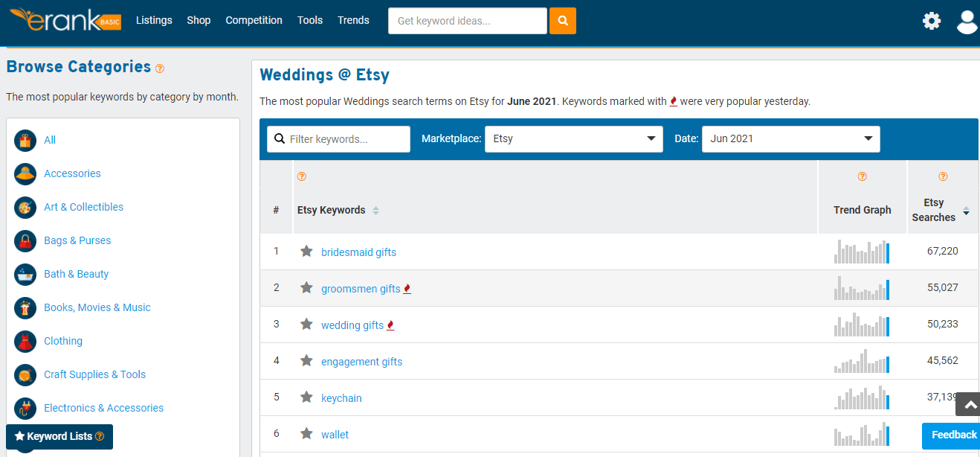The height and width of the screenshot is (457, 980).
Task: Click help icon above Etsy Keywords column
Action: tap(302, 176)
